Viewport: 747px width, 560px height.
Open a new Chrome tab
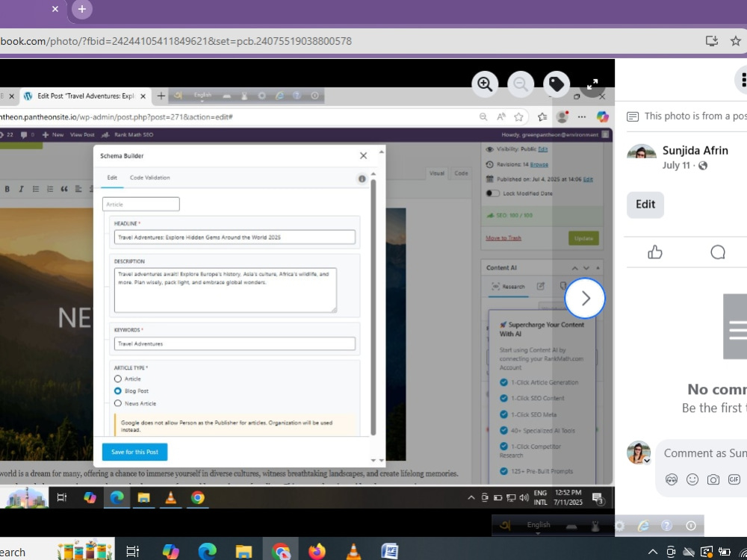tap(82, 9)
